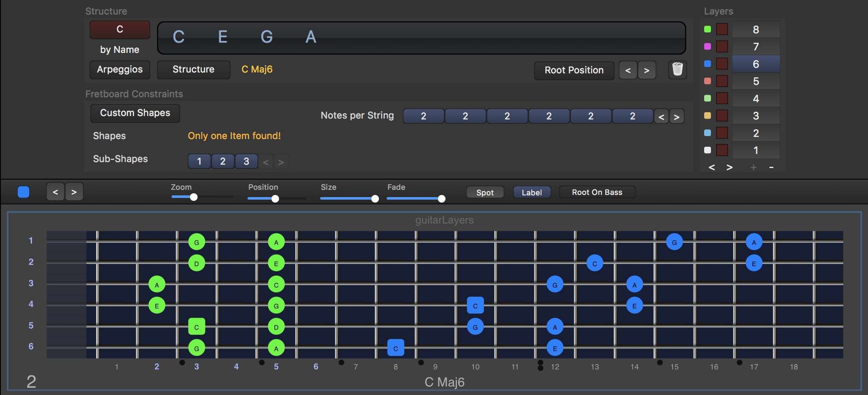Click the green D note on string 2

pos(196,263)
